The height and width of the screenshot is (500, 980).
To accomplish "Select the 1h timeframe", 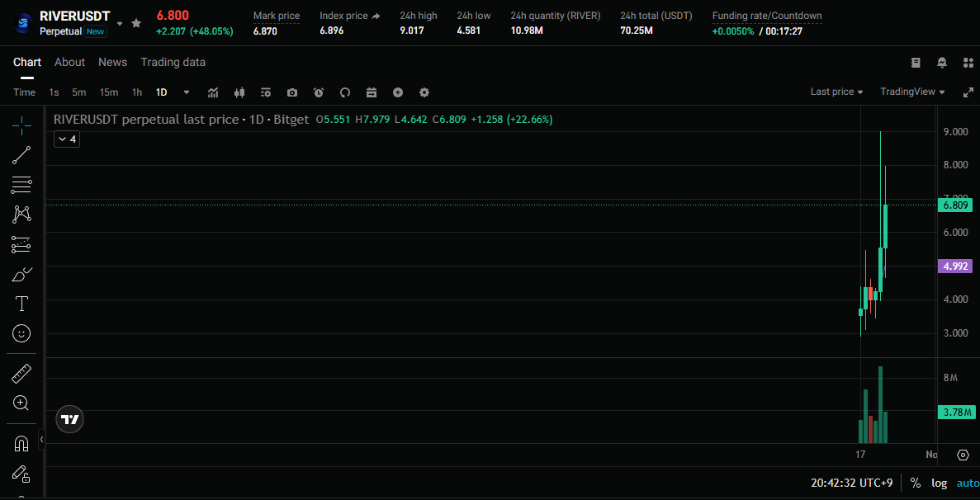I will (137, 92).
